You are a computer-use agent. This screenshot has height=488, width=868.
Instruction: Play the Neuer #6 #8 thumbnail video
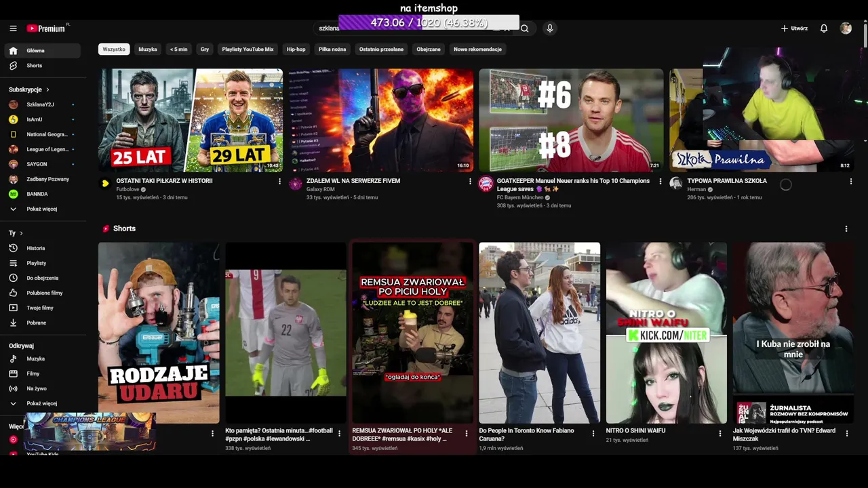click(x=572, y=120)
